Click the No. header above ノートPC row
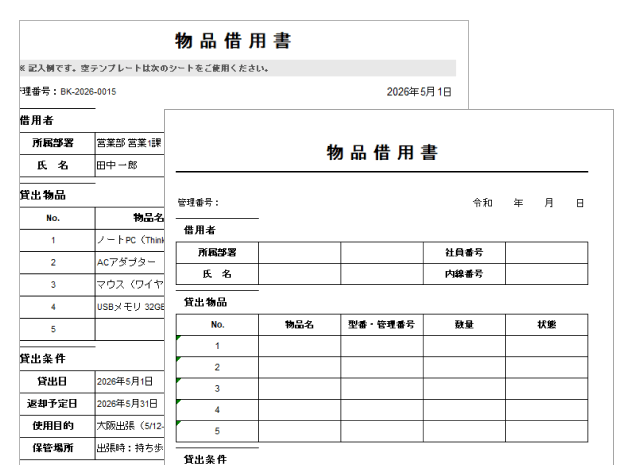The height and width of the screenshot is (465, 633). [x=53, y=218]
